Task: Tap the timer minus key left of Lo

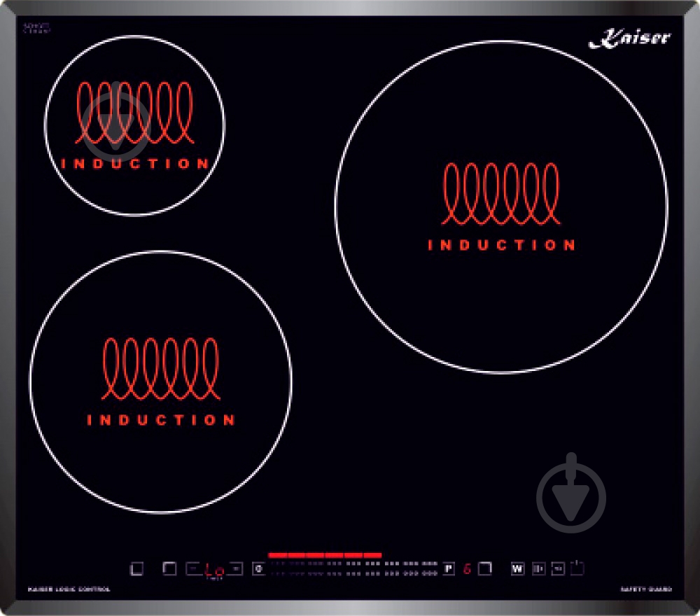Action: pos(194,568)
